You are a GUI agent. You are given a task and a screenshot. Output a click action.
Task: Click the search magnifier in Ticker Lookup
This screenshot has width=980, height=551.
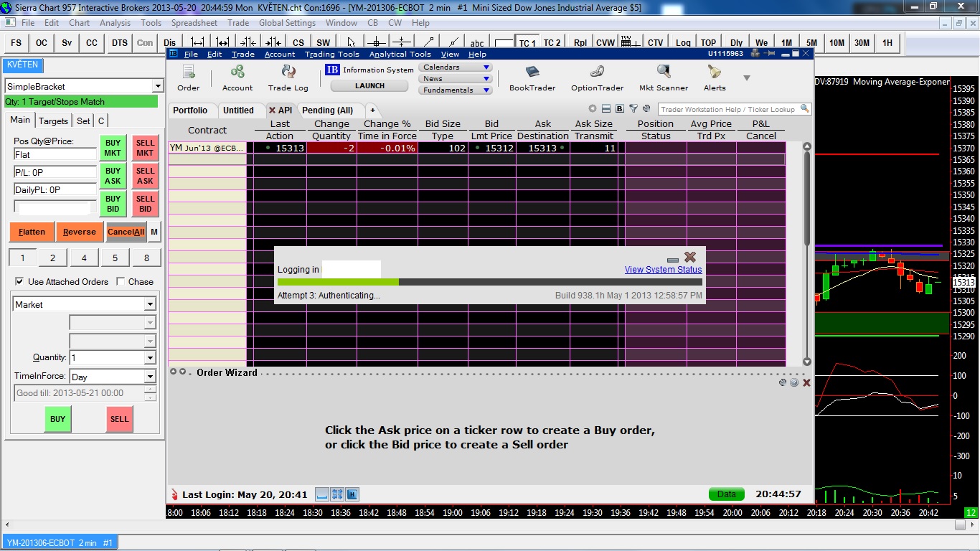805,109
